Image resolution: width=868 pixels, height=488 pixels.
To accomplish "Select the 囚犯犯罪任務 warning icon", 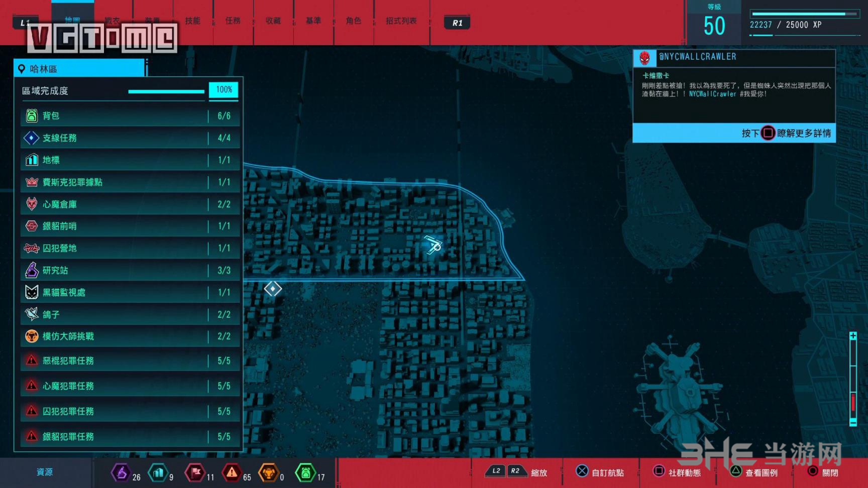I will point(32,411).
